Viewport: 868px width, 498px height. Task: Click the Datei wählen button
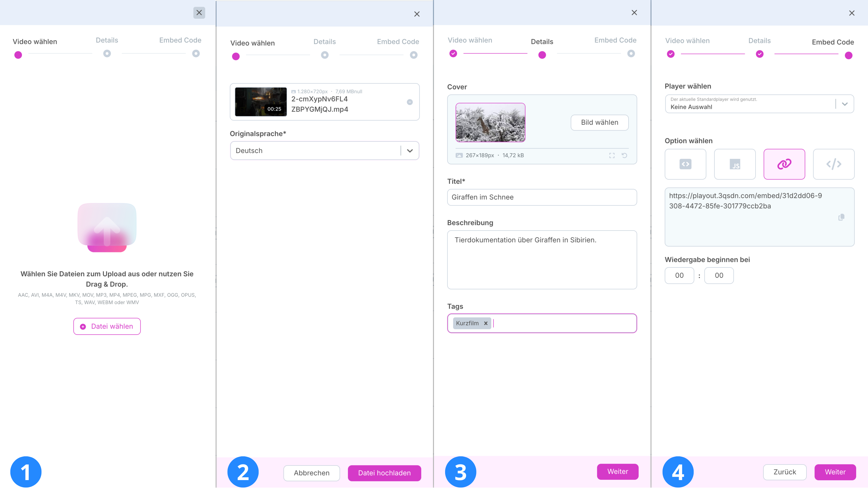(107, 326)
